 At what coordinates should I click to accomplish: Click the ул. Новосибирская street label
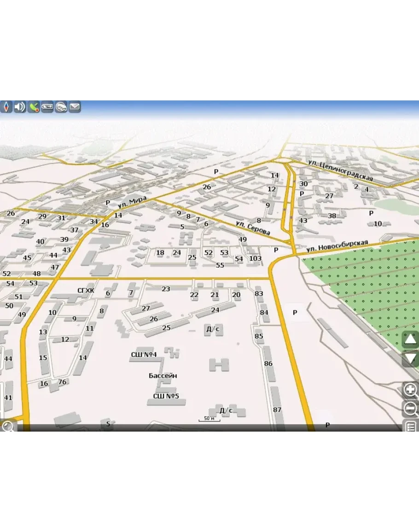337,246
